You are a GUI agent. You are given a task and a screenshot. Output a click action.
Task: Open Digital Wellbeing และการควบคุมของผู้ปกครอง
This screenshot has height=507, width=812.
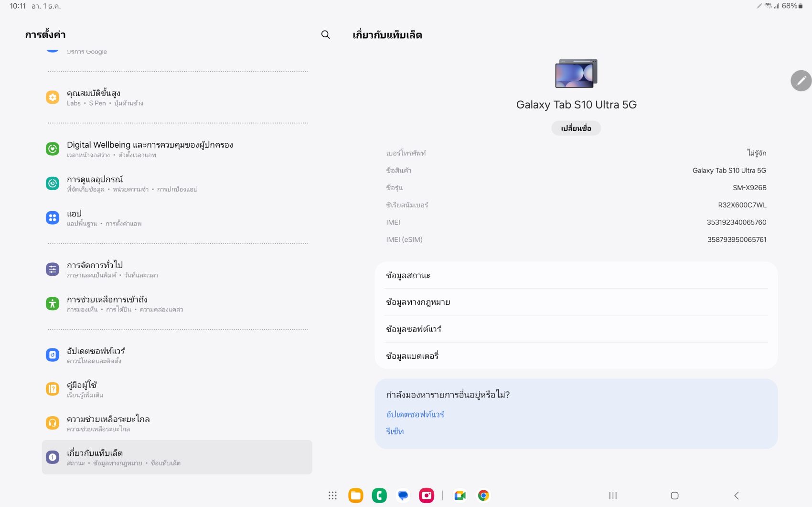pos(177,149)
